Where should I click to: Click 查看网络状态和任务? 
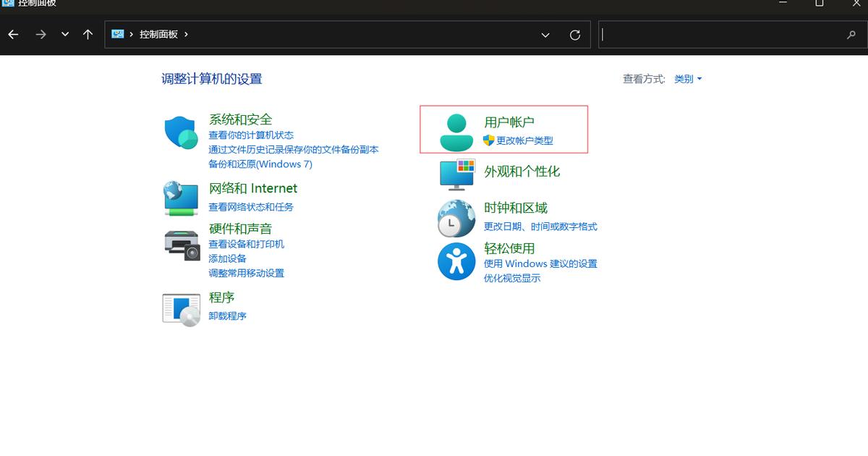click(x=250, y=207)
